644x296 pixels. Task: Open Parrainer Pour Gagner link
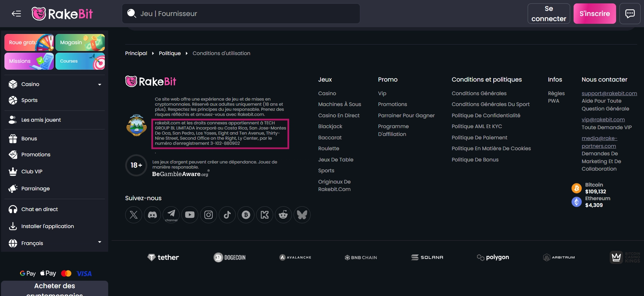pyautogui.click(x=406, y=116)
